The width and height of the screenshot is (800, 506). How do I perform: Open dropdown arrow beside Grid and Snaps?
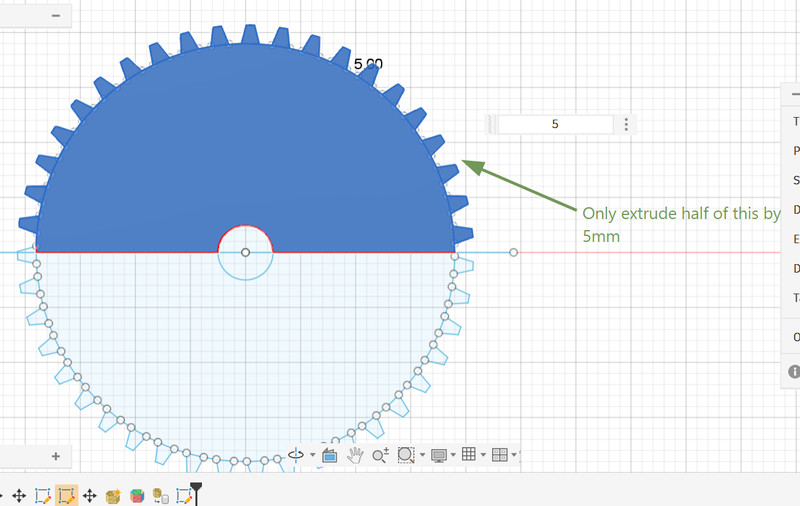(x=483, y=454)
